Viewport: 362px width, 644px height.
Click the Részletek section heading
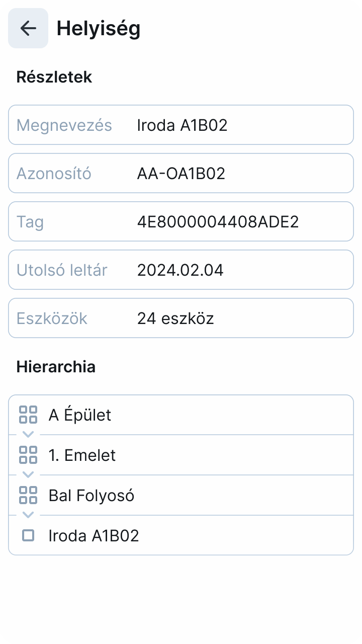pyautogui.click(x=54, y=77)
